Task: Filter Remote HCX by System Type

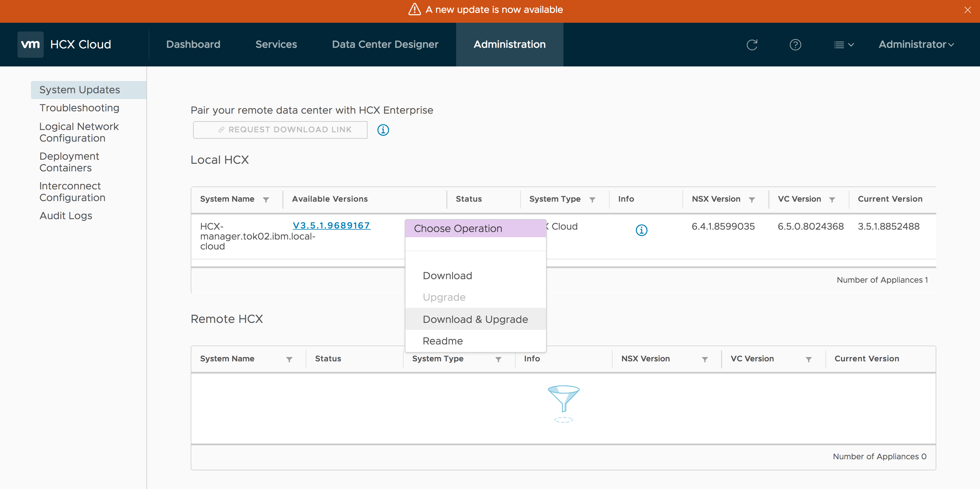Action: [498, 359]
